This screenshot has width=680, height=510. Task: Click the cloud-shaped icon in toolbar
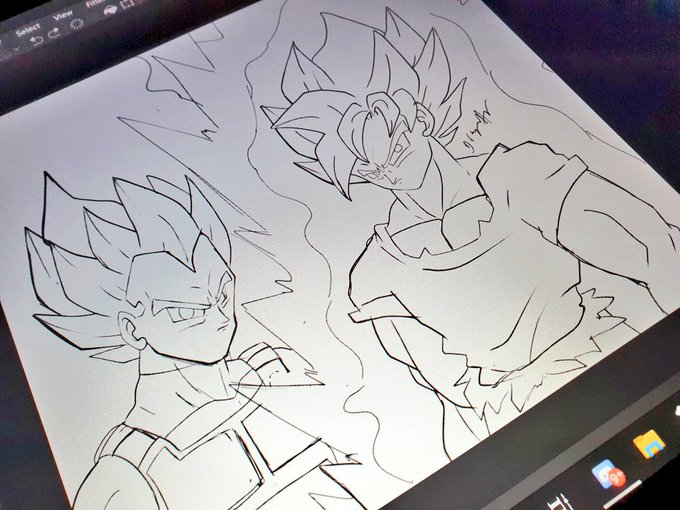pos(110,11)
